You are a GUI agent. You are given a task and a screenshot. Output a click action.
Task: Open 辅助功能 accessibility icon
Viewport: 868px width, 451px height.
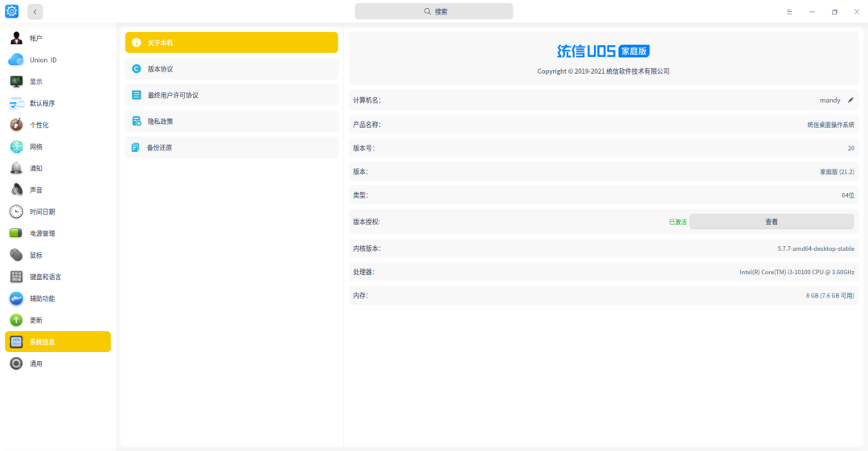pyautogui.click(x=16, y=298)
